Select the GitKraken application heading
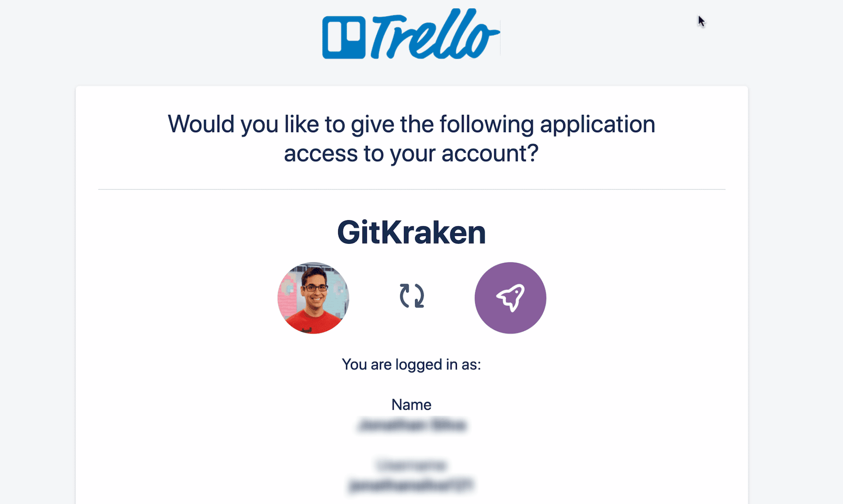Screen dimensions: 843x504 [412, 232]
